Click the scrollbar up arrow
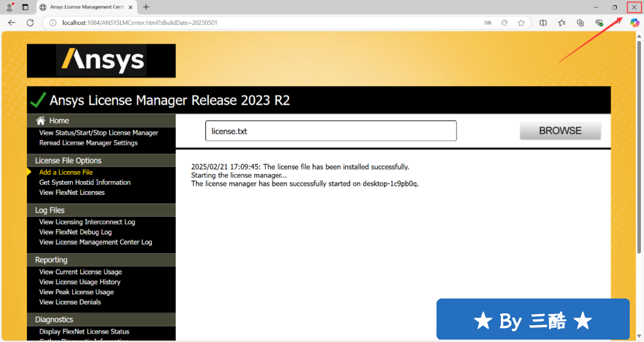Viewport: 644px width, 342px height. pos(639,36)
